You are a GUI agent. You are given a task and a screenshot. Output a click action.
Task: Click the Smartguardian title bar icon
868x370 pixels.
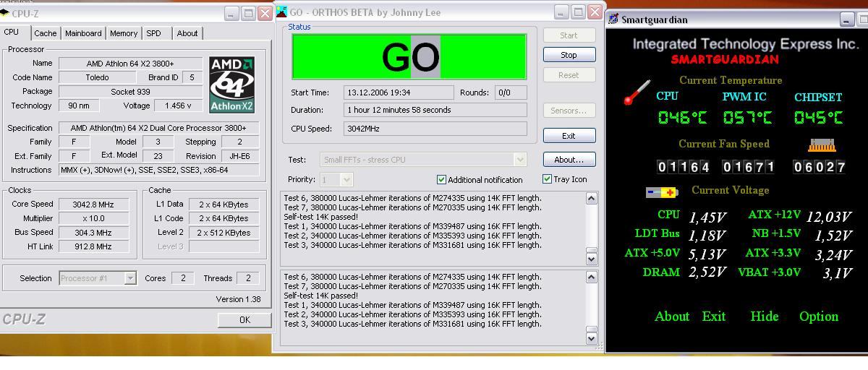tap(613, 20)
